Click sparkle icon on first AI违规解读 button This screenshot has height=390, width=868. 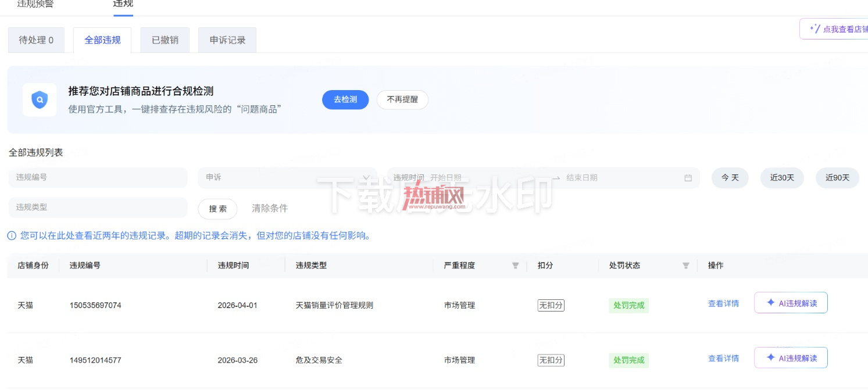pos(770,303)
